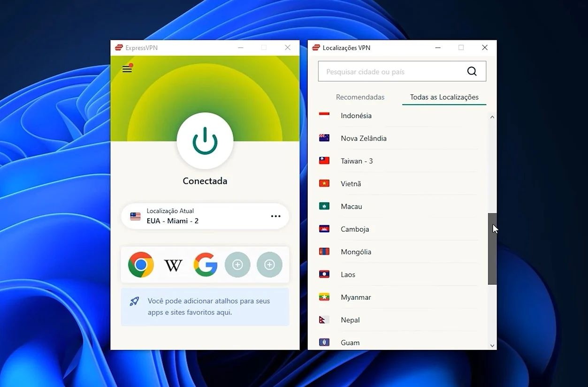
Task: Click the Laos flag icon
Action: click(x=324, y=274)
